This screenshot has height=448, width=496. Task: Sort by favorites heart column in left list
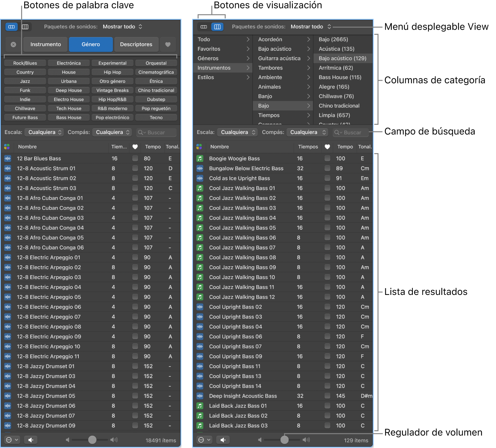(135, 147)
